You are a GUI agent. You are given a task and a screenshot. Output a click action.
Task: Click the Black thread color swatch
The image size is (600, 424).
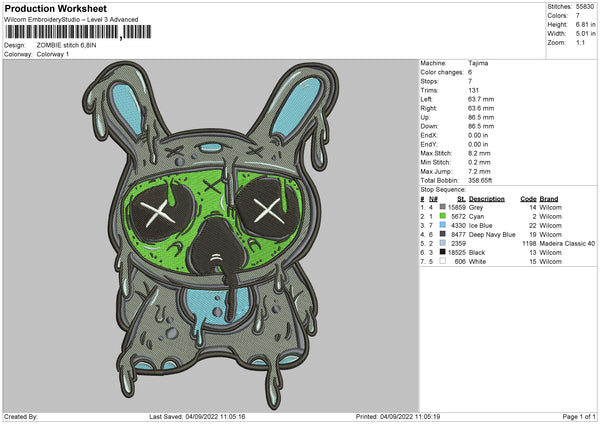pyautogui.click(x=443, y=252)
